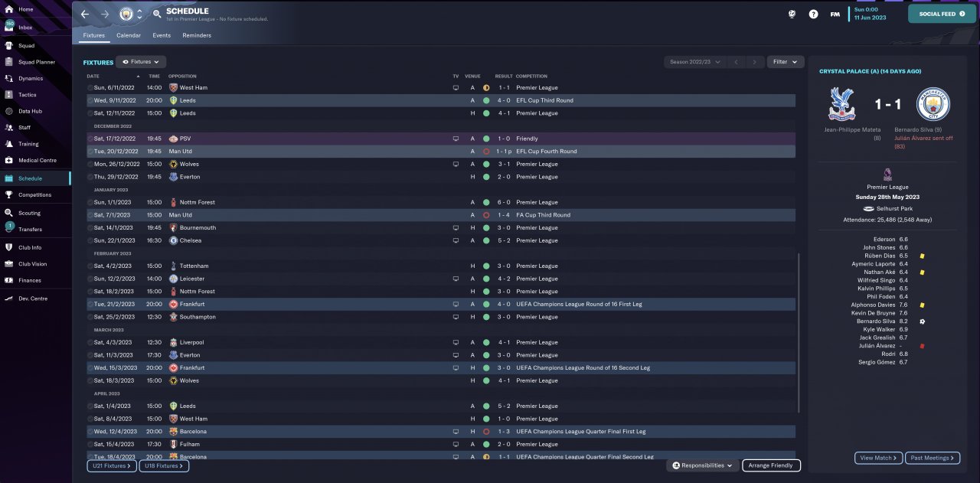The height and width of the screenshot is (483, 980).
Task: Select Bernardo Silva in player ratings list
Action: [877, 321]
